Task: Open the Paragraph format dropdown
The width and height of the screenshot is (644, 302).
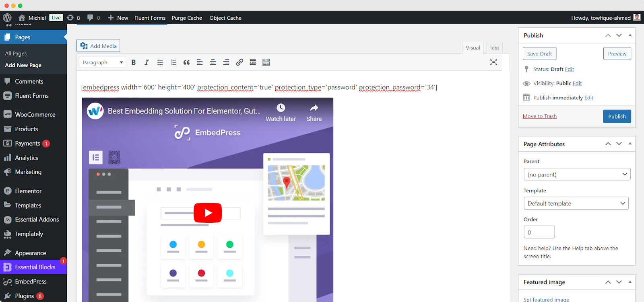Action: [x=102, y=62]
